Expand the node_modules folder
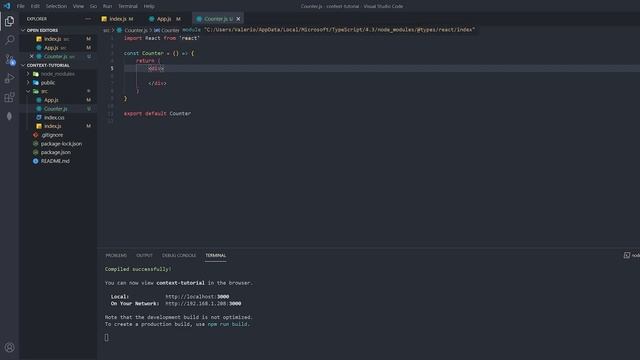640x360 pixels. coord(28,74)
